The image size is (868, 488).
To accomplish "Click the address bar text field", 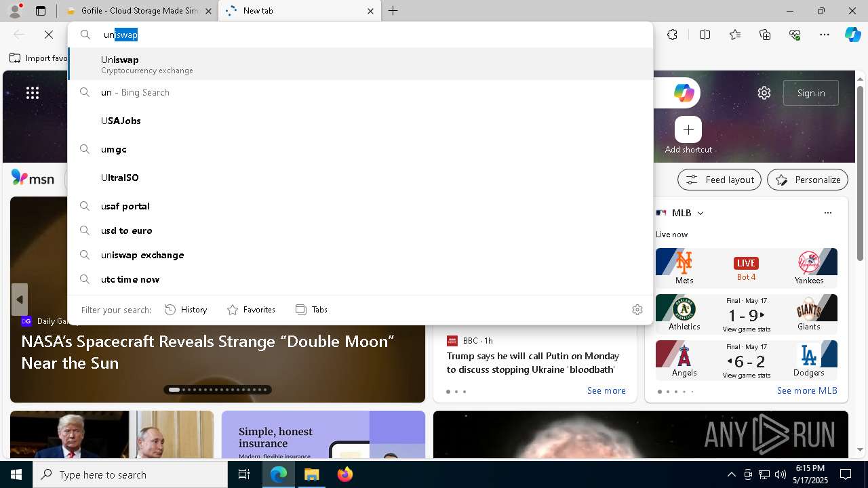I will tap(359, 35).
